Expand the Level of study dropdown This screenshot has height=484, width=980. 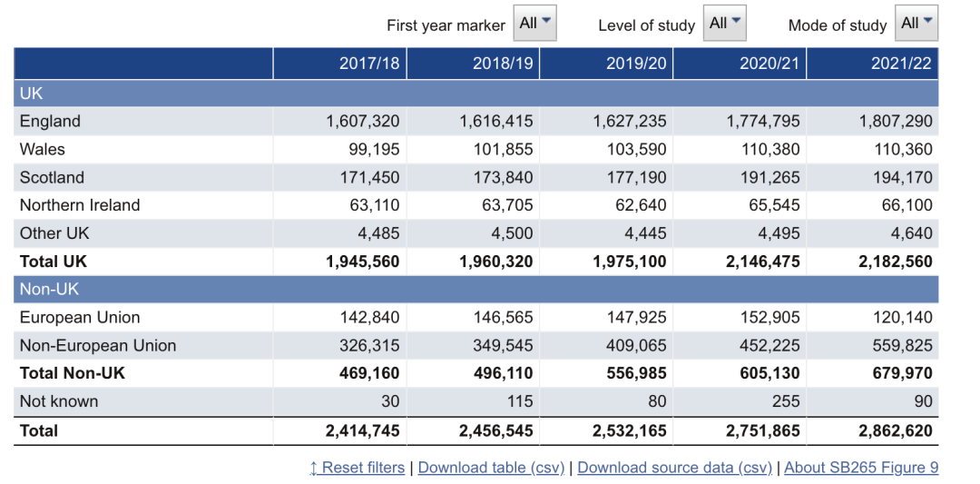724,24
